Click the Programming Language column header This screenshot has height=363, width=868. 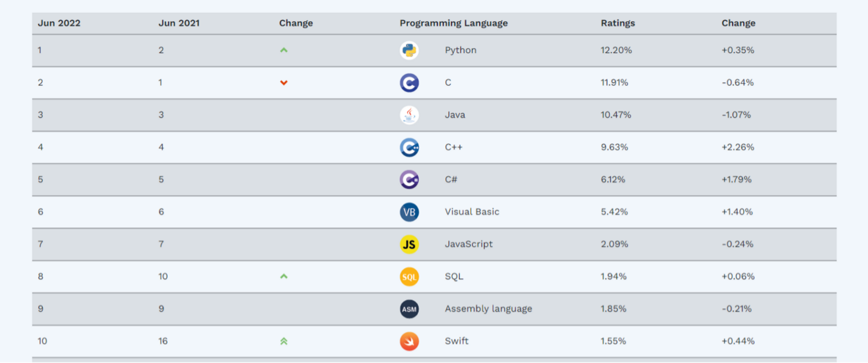453,23
